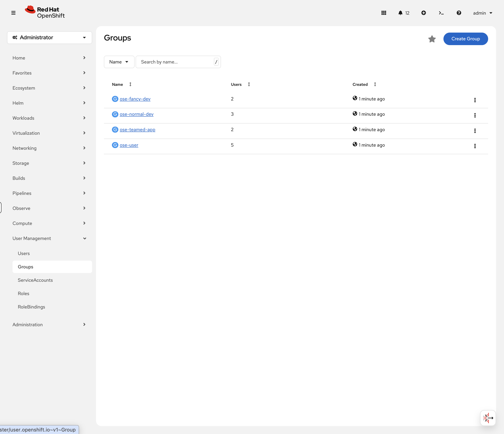
Task: Open the help question mark icon
Action: click(458, 13)
